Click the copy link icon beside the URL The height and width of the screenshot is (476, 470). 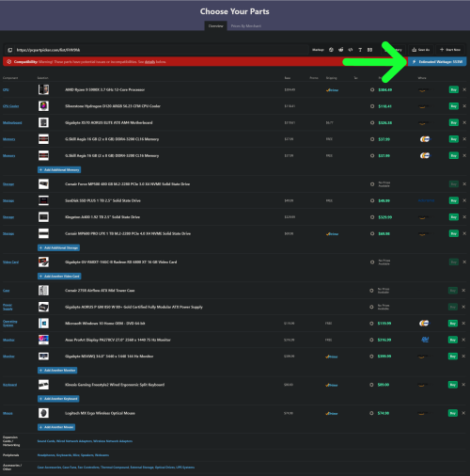point(10,50)
